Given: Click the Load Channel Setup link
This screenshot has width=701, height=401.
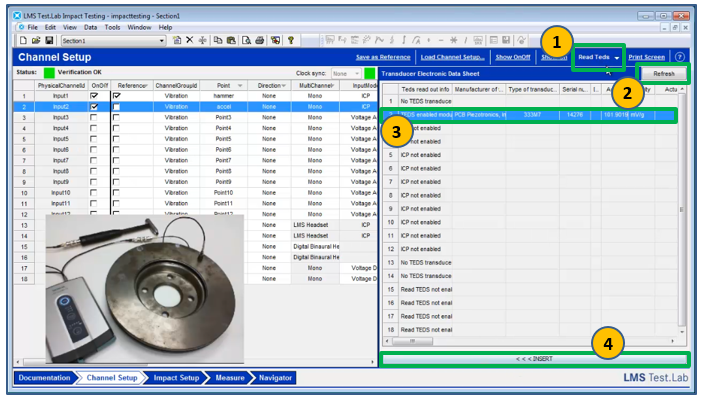Looking at the screenshot, I should pyautogui.click(x=453, y=57).
